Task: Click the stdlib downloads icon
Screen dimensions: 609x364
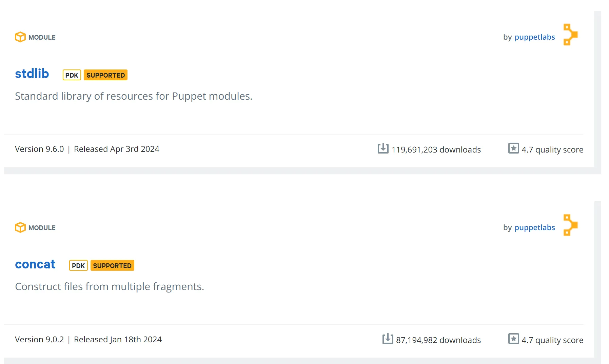Action: [383, 148]
